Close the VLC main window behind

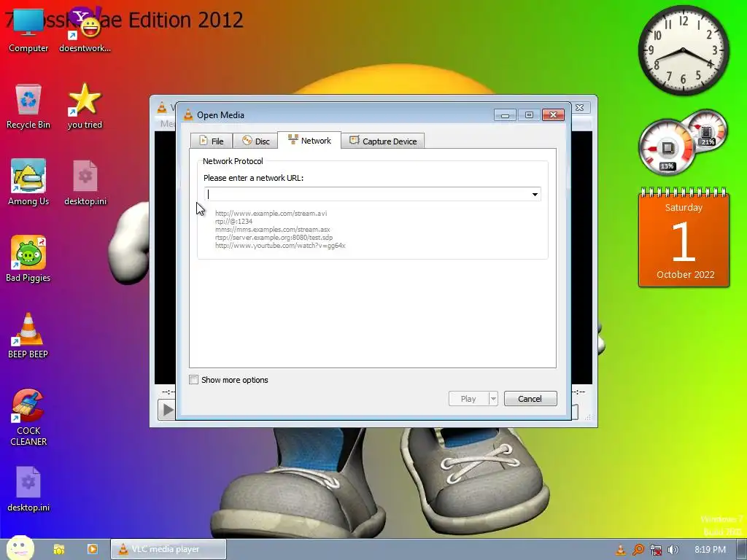click(x=580, y=108)
